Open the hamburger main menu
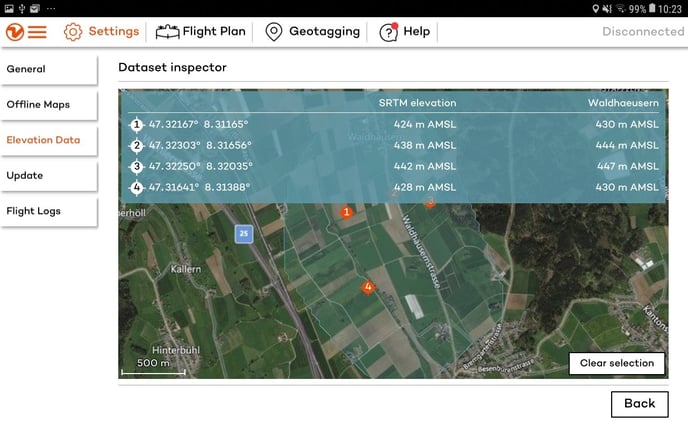The height and width of the screenshot is (430, 688). [36, 31]
